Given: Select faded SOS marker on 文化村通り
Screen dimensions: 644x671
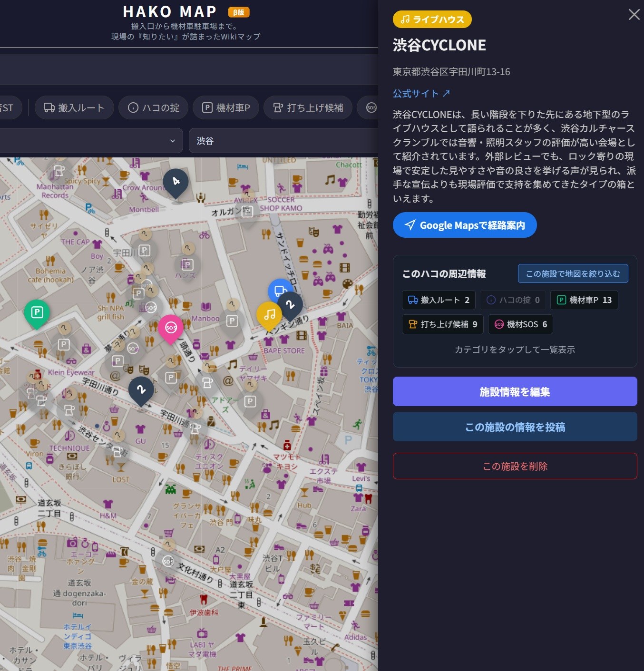Looking at the screenshot, I should click(x=168, y=561).
